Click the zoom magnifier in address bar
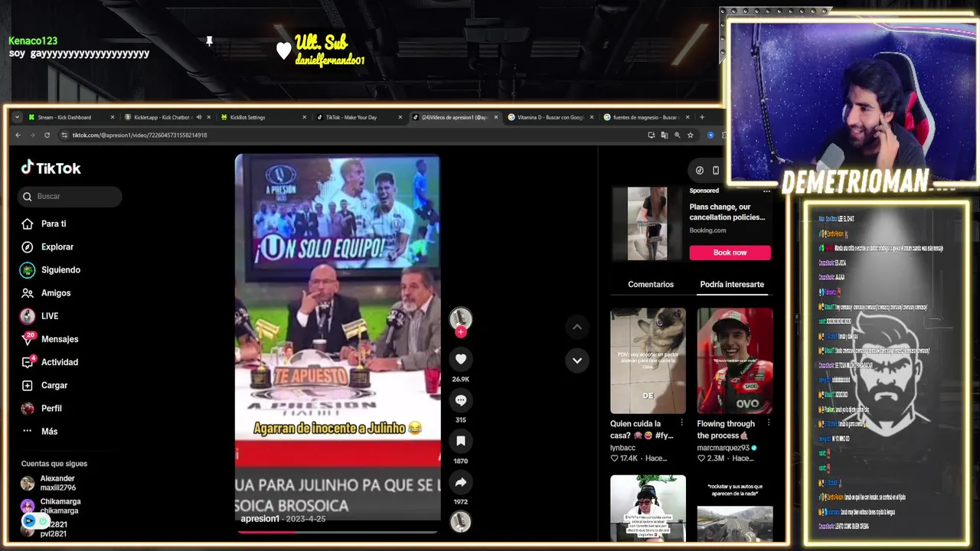Image resolution: width=980 pixels, height=551 pixels. point(677,135)
